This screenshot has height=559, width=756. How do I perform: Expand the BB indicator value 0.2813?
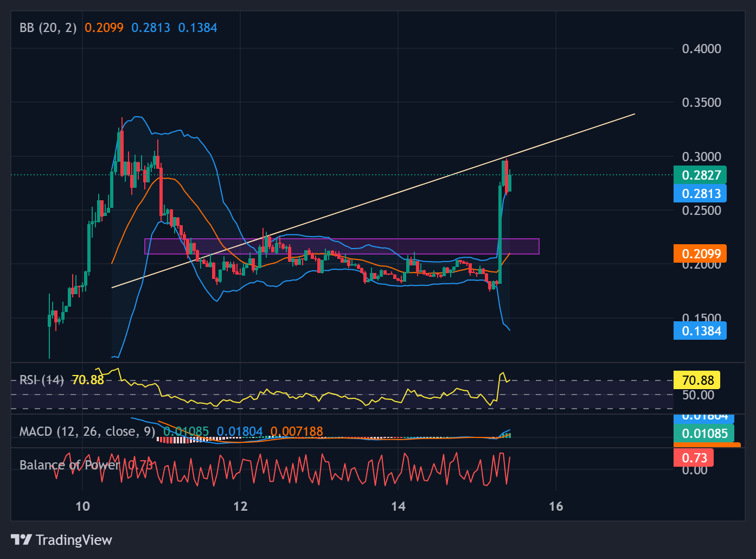click(152, 27)
